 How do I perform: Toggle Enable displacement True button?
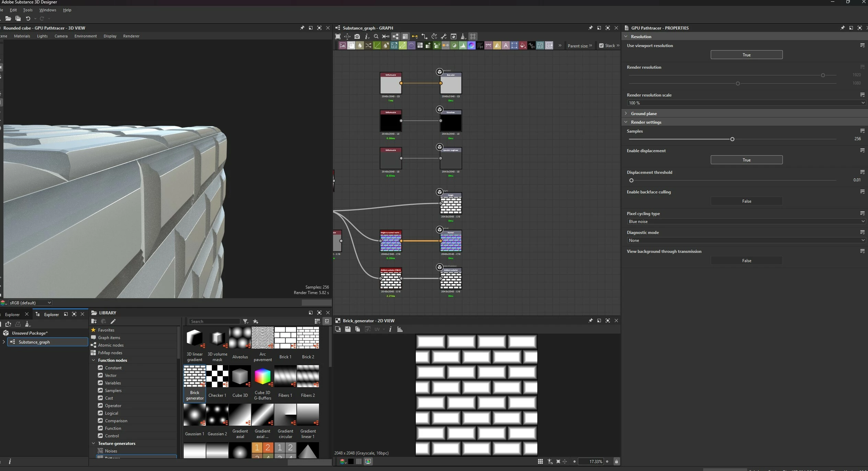[x=746, y=160]
